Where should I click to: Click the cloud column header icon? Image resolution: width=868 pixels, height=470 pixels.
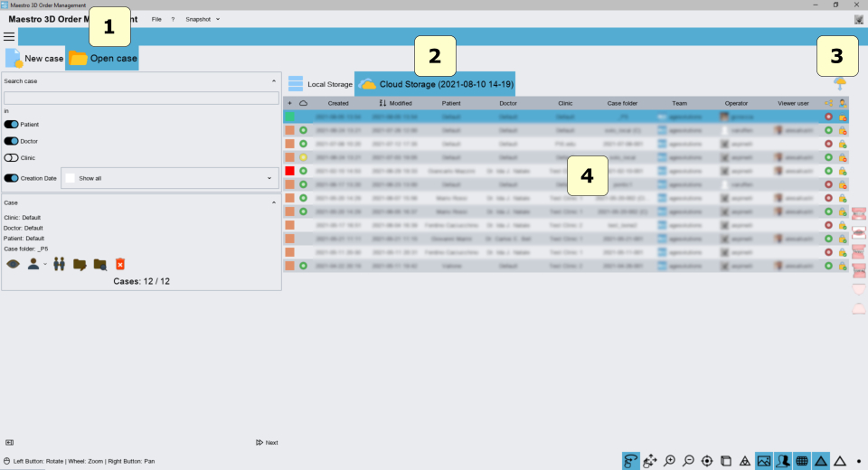click(304, 104)
